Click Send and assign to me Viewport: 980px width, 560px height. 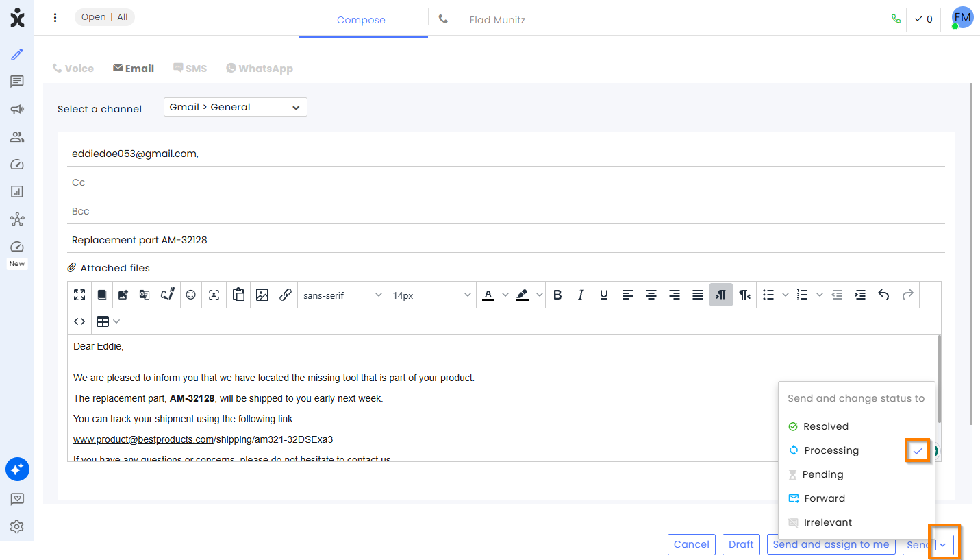831,544
